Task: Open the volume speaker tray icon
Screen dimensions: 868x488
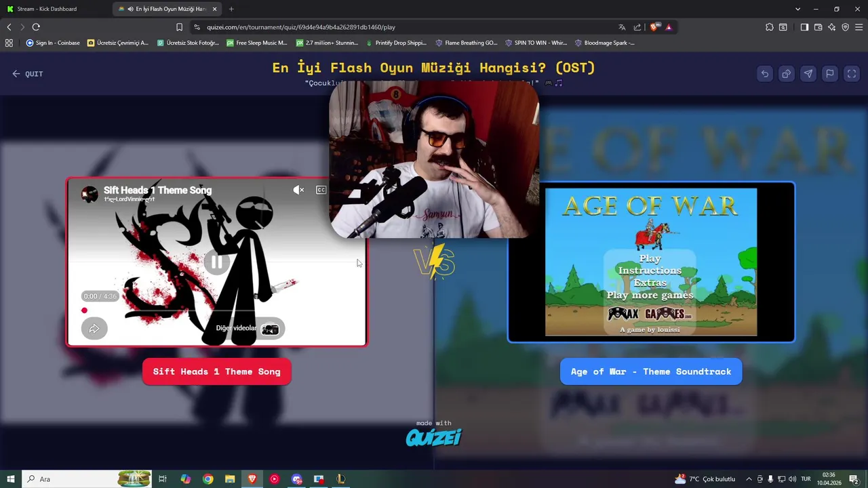Action: click(792, 479)
